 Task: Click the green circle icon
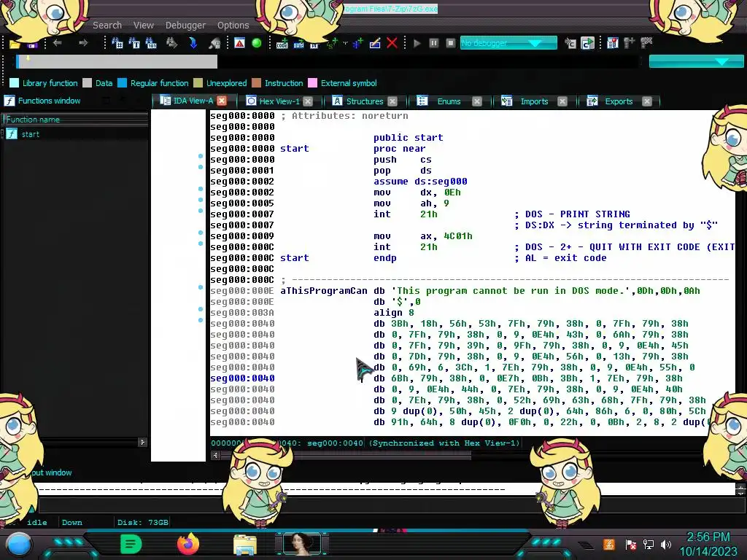pos(256,43)
